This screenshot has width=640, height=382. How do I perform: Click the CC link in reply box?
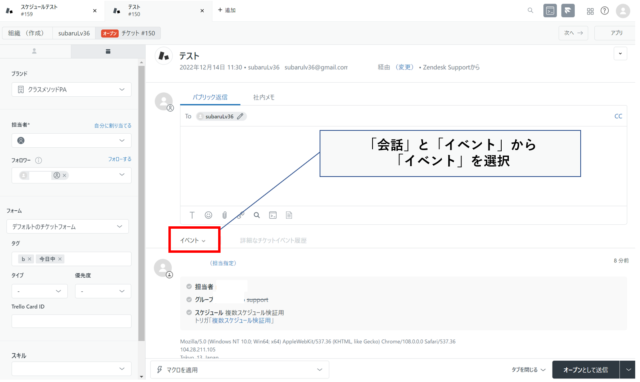(618, 116)
